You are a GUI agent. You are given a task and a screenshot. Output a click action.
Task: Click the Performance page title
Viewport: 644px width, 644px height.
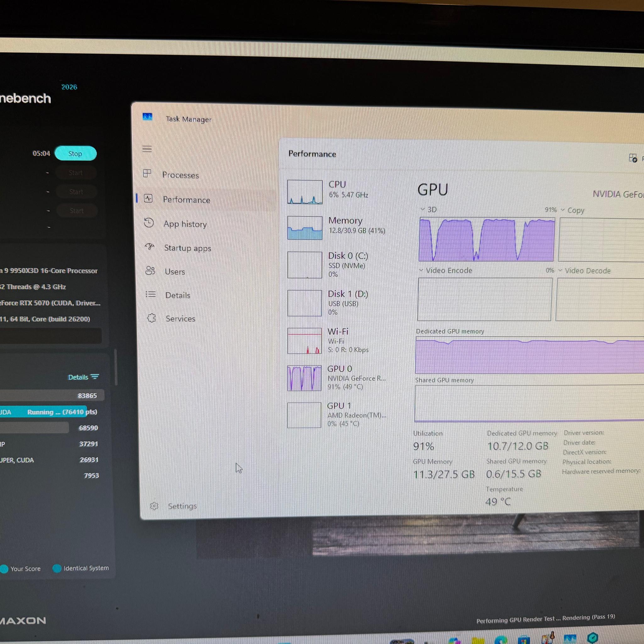(312, 154)
